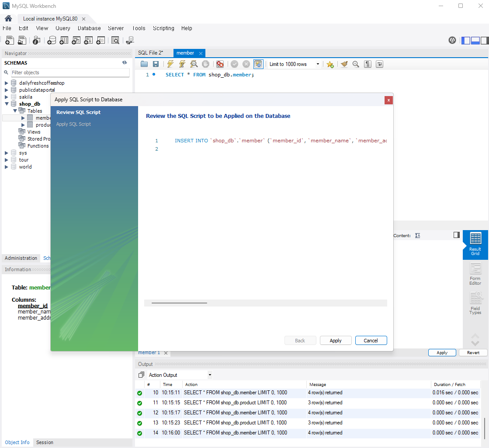The height and width of the screenshot is (448, 489).
Task: Open the Scripting menu
Action: (x=163, y=28)
